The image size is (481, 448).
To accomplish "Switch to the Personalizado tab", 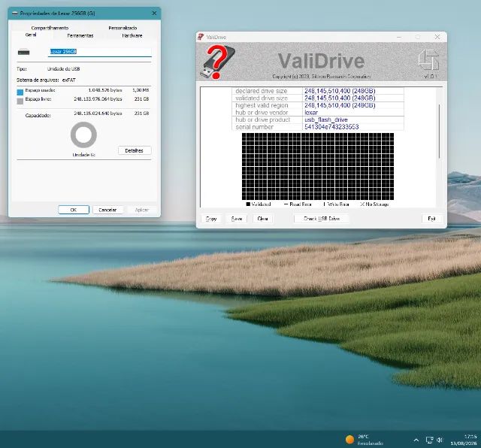I will [x=123, y=28].
